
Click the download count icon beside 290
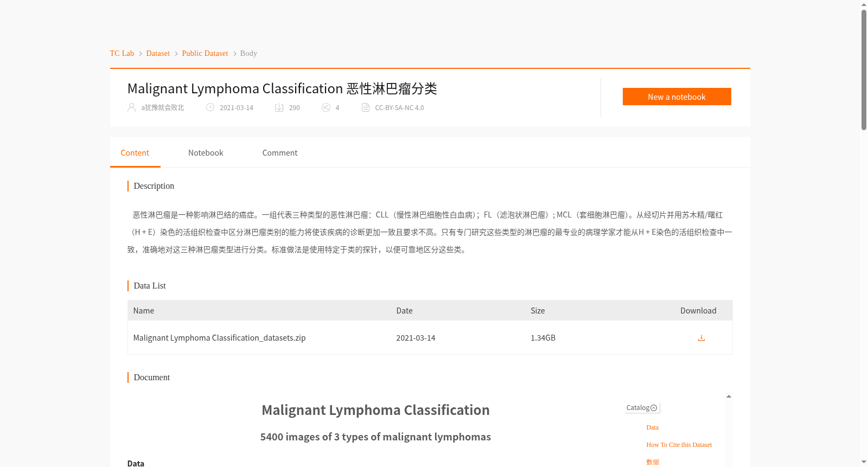point(279,107)
